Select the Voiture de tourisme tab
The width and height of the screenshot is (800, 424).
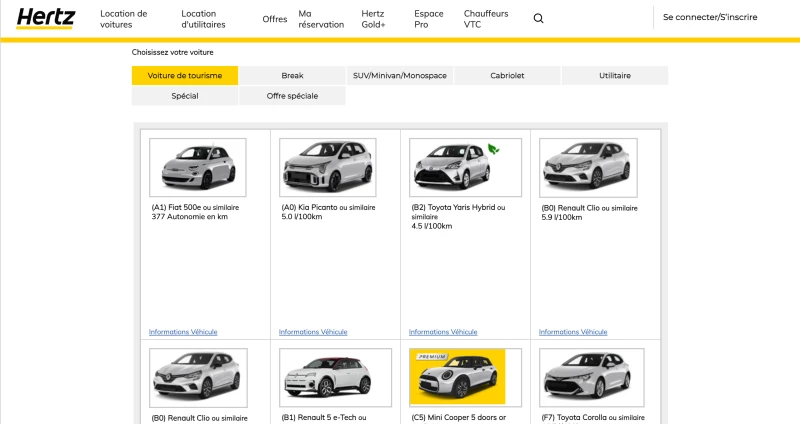coord(185,76)
